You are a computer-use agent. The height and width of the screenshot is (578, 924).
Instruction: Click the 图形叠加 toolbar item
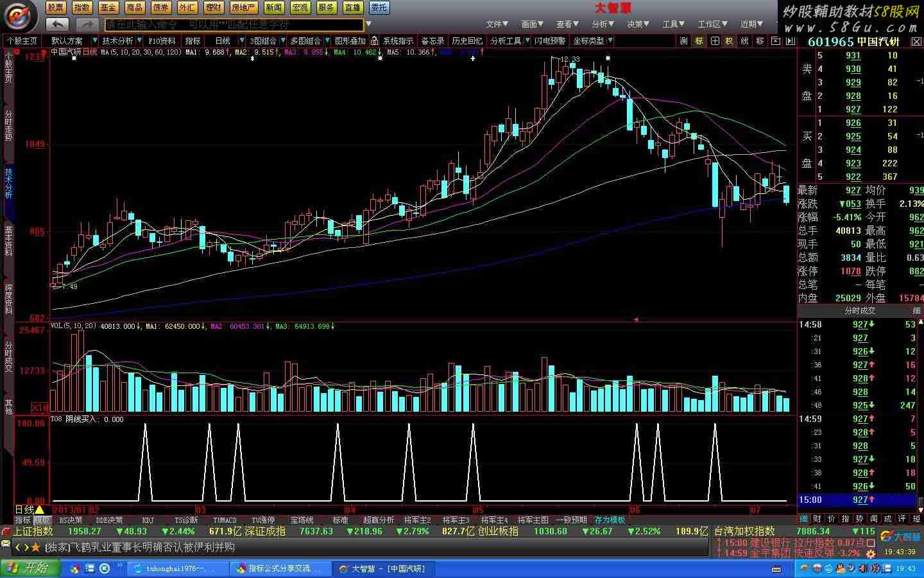[350, 40]
